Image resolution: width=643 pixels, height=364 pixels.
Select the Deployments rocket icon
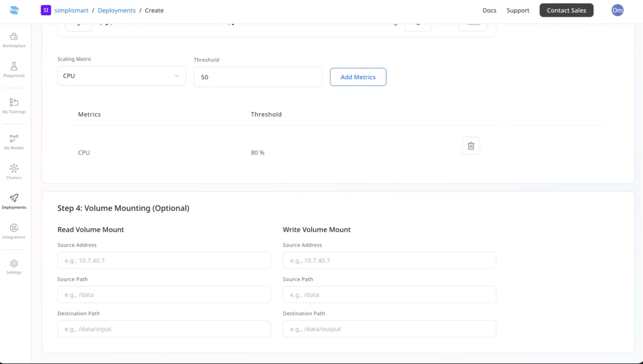(14, 201)
